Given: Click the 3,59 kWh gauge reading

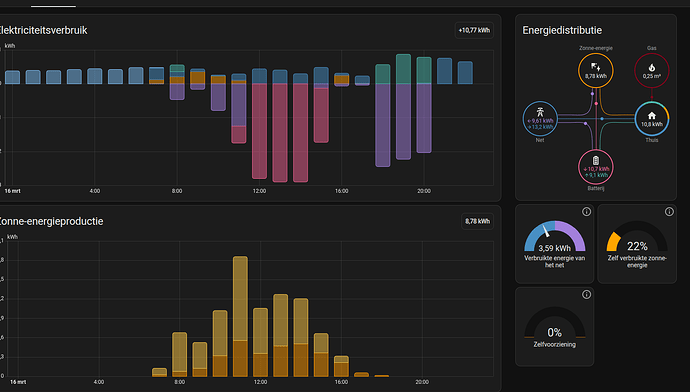Looking at the screenshot, I should tap(554, 248).
